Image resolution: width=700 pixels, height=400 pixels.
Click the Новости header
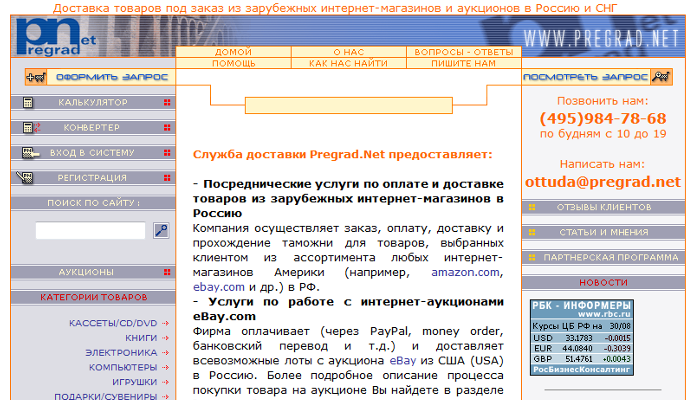pos(604,282)
